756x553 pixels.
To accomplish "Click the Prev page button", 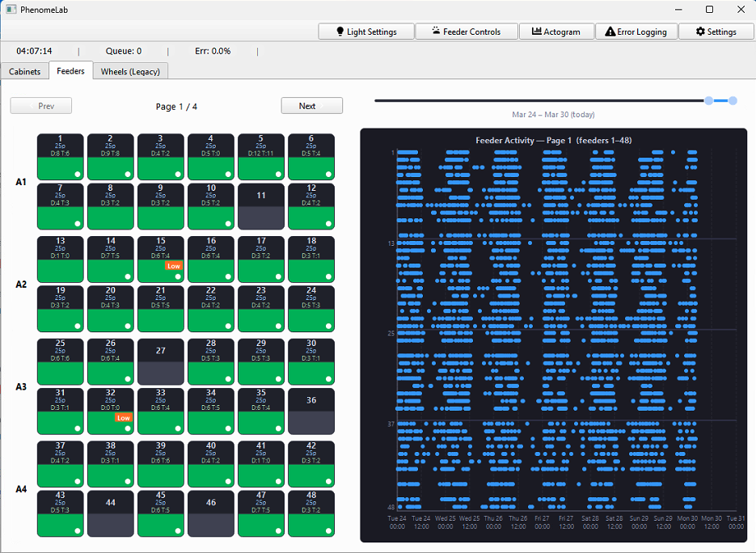I will tap(40, 105).
